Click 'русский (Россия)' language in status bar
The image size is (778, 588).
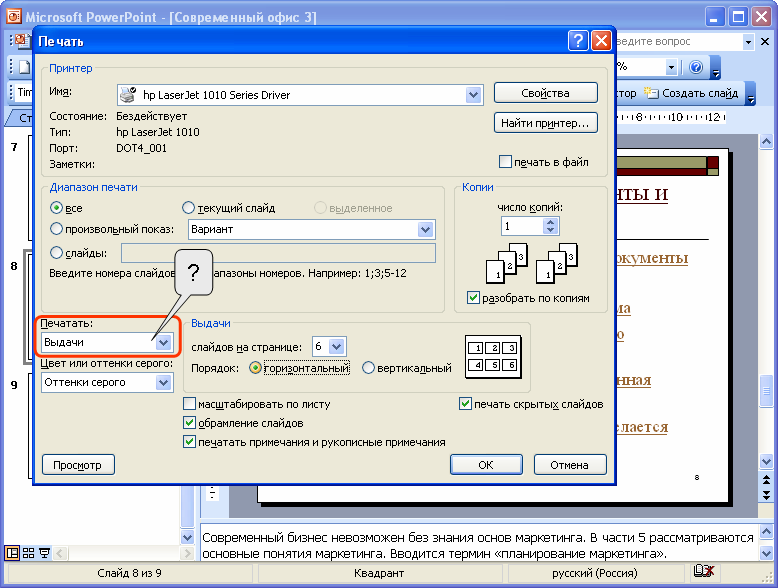[594, 573]
